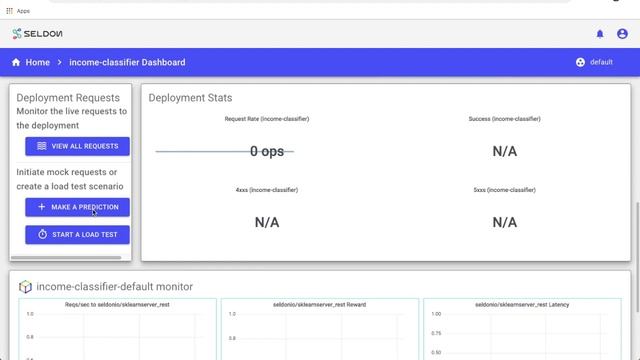Click the Deployment Requests panel horizontal scrollbar

click(66, 258)
